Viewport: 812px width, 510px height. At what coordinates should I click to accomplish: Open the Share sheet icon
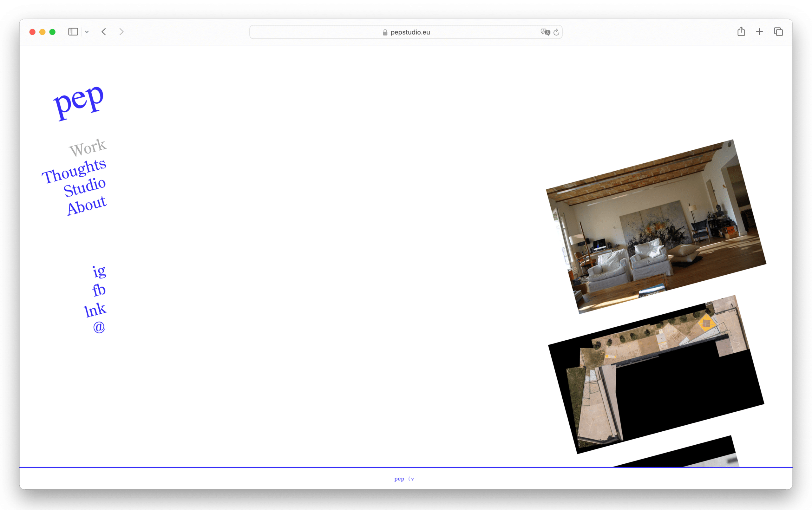point(741,32)
